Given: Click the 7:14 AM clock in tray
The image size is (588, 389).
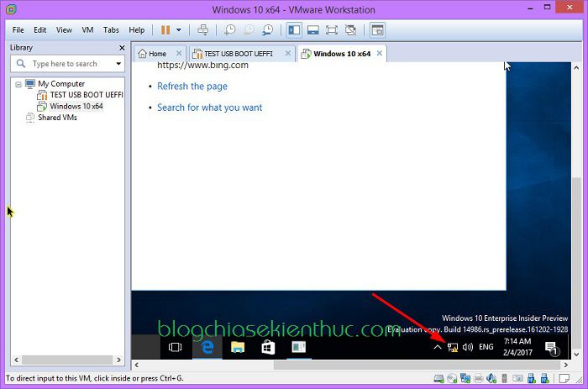Looking at the screenshot, I should pos(517,341).
